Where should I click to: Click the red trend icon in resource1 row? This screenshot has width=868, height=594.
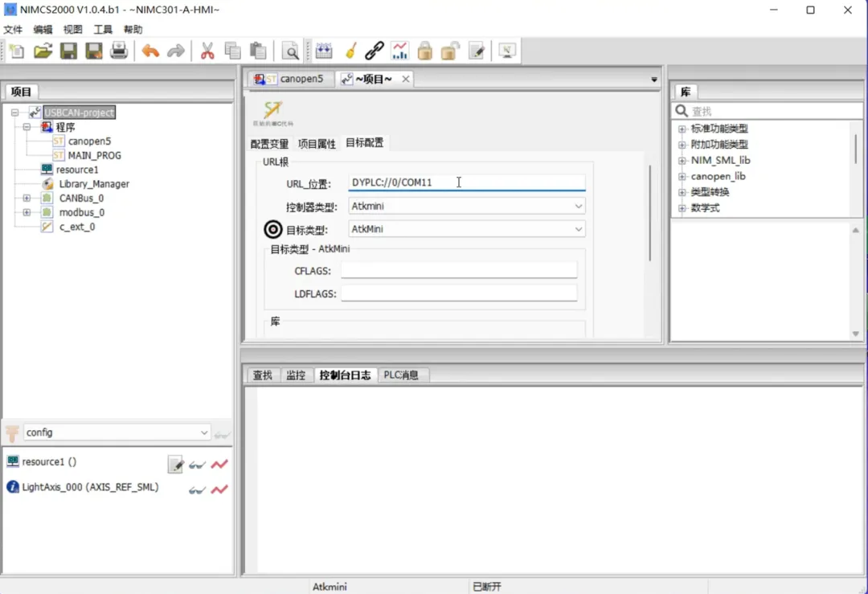coord(219,465)
